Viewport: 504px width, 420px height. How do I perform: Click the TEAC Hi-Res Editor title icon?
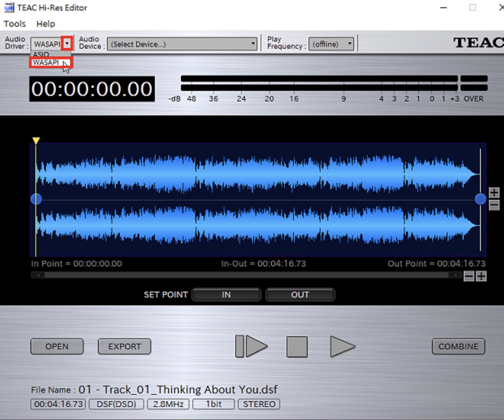coord(9,7)
